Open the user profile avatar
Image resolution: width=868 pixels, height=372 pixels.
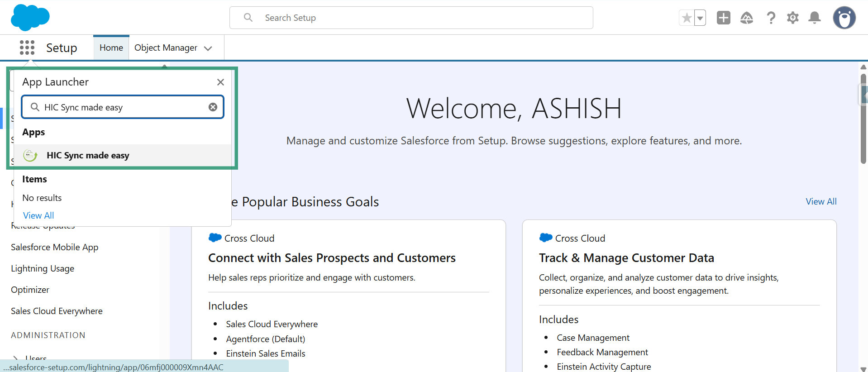844,18
